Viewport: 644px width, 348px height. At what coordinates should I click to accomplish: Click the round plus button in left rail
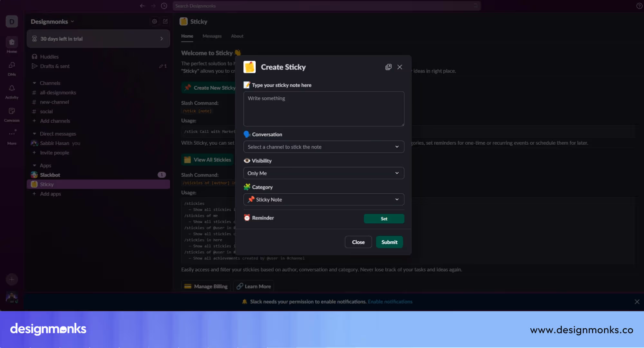12,279
